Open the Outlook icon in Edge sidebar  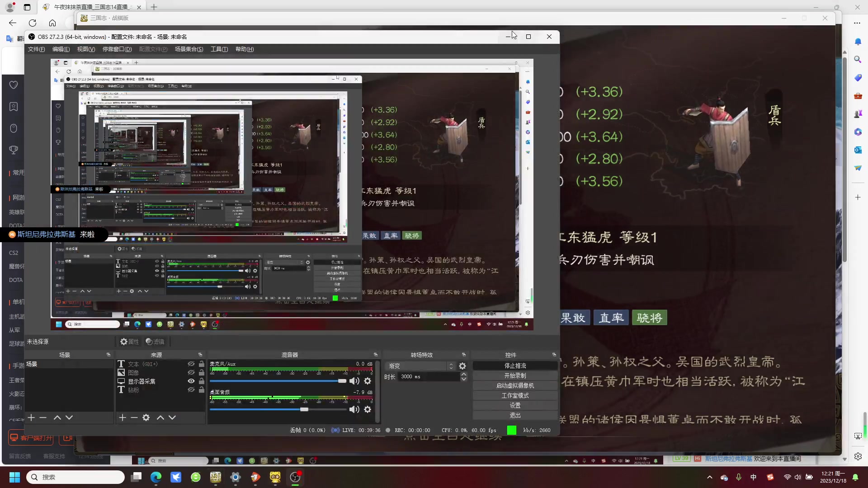(x=858, y=150)
